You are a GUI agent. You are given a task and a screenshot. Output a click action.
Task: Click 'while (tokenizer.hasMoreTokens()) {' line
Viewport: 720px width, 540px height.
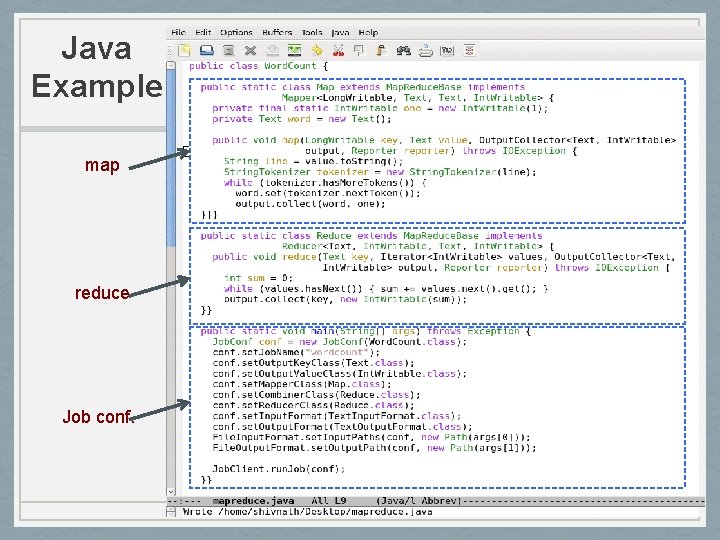[325, 183]
